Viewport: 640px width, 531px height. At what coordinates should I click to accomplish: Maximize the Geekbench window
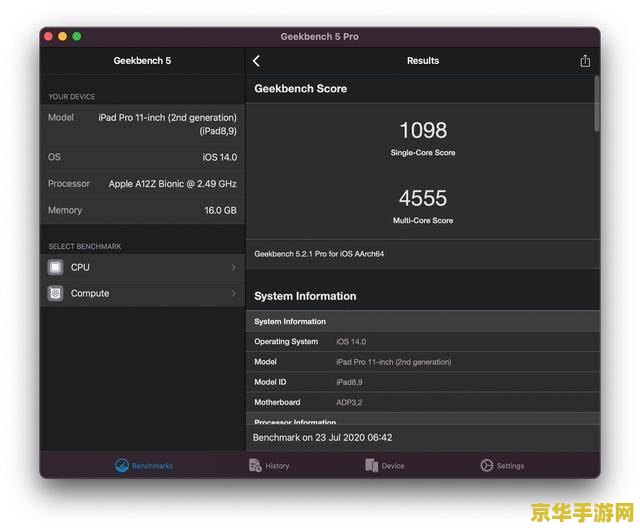[77, 36]
